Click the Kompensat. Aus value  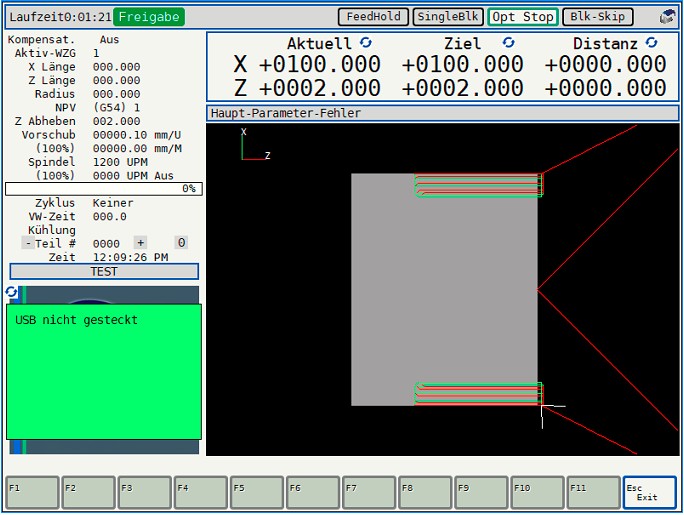coord(109,40)
